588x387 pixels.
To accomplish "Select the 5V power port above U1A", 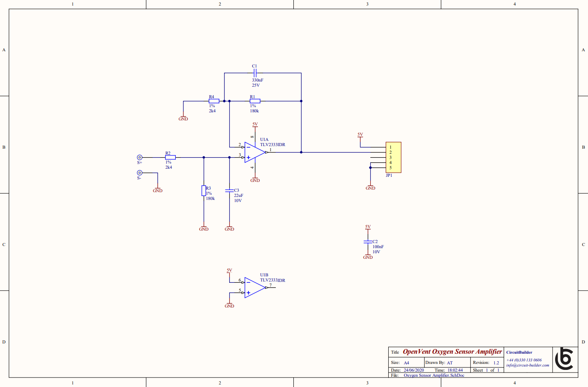I will click(x=255, y=126).
